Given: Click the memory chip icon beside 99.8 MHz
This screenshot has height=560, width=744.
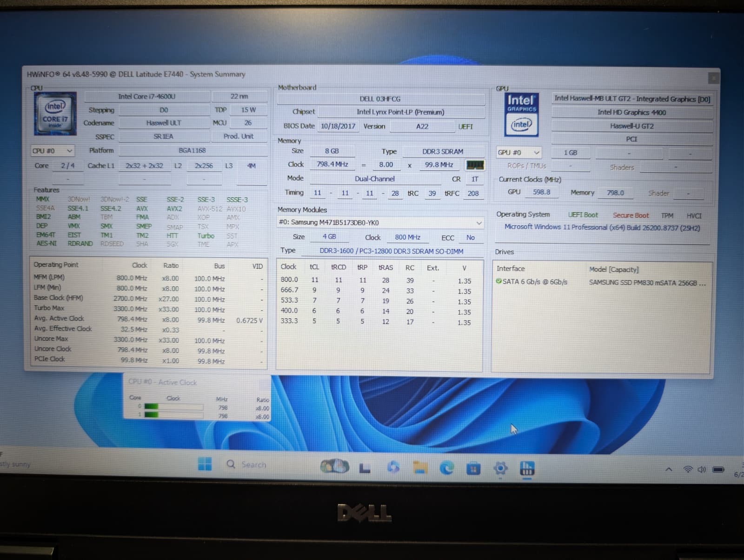Looking at the screenshot, I should coord(475,165).
